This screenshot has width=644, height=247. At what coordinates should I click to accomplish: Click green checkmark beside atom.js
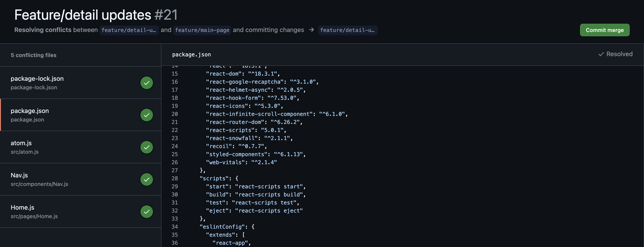pyautogui.click(x=146, y=147)
